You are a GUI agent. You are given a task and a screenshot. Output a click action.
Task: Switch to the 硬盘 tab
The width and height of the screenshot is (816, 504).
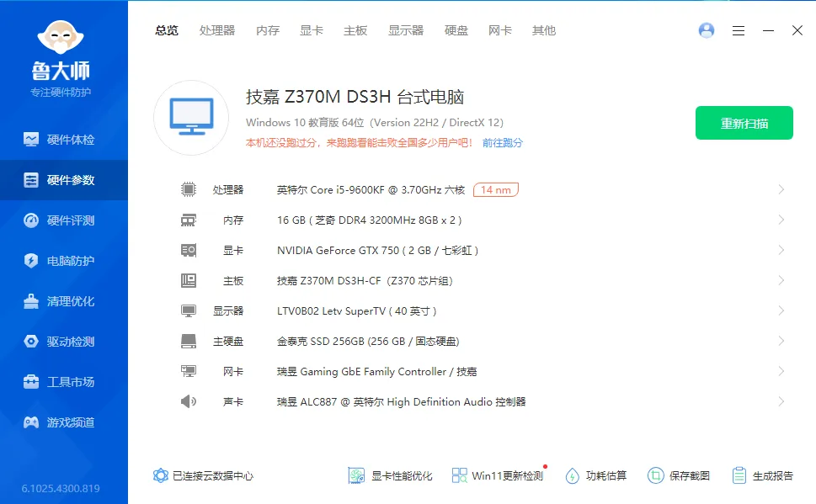click(x=456, y=30)
